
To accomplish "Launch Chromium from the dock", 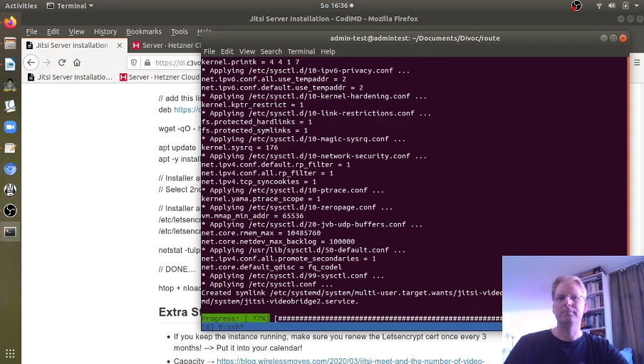I will tap(10, 169).
